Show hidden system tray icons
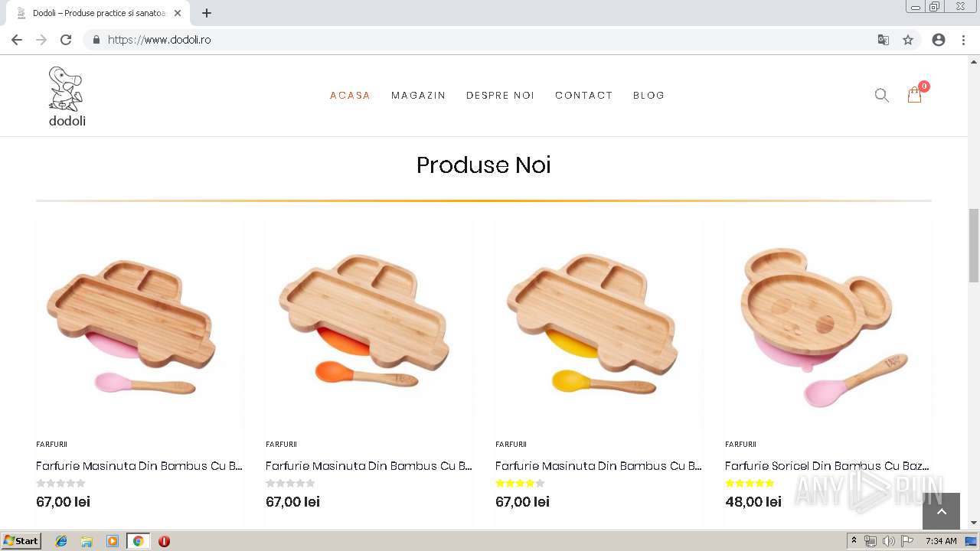This screenshot has width=980, height=551. click(x=854, y=541)
